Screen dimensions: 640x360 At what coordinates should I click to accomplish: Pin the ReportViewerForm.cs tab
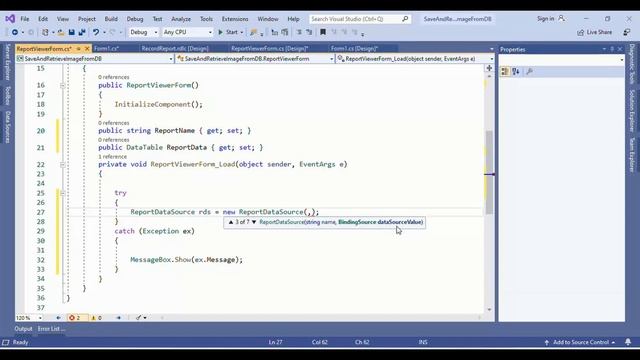[79, 49]
